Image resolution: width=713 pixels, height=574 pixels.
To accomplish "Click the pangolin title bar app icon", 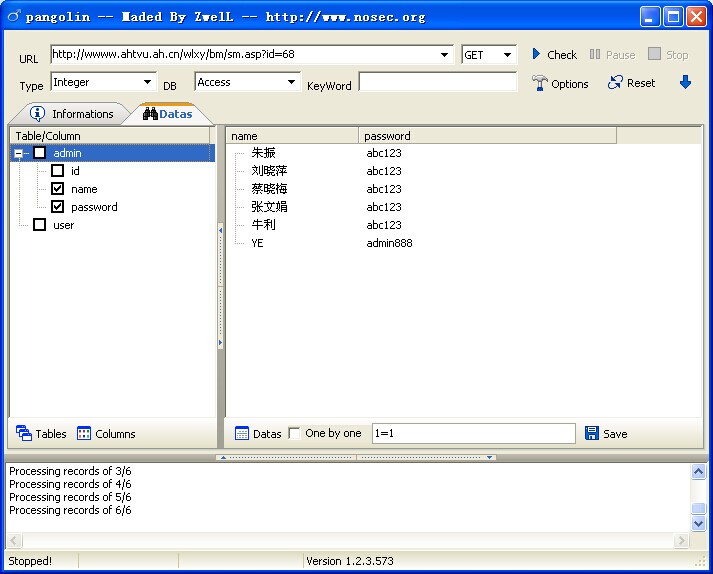I will pos(14,16).
